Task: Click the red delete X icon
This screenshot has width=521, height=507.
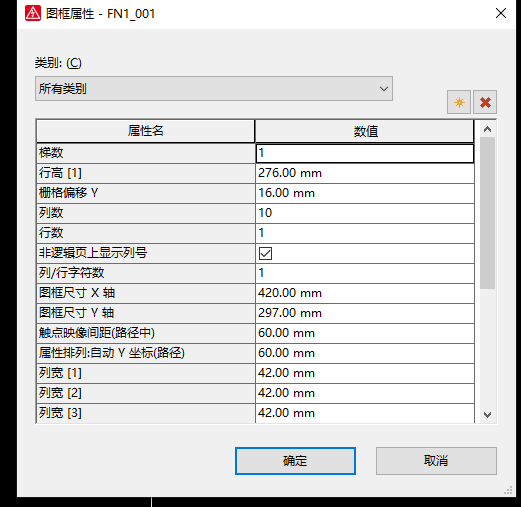Action: (x=485, y=102)
